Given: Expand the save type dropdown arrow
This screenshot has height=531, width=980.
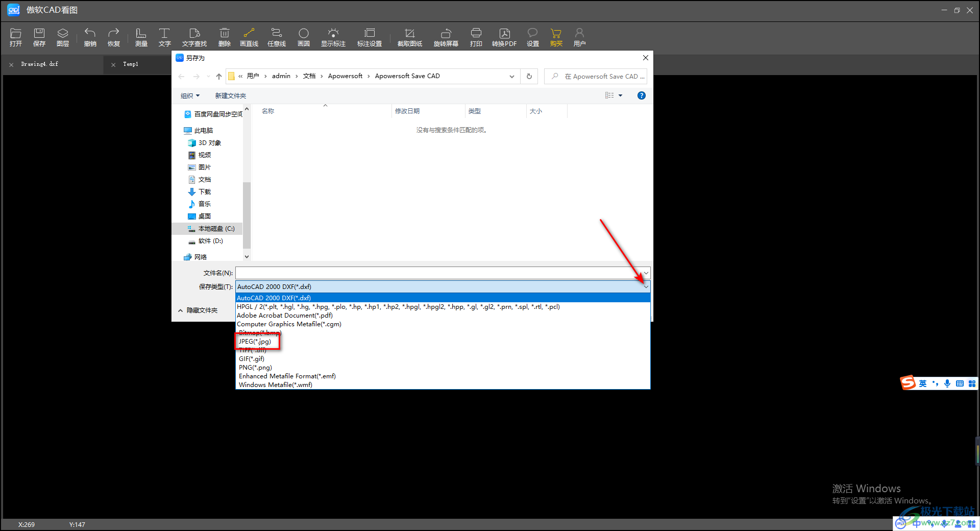Looking at the screenshot, I should [x=646, y=287].
